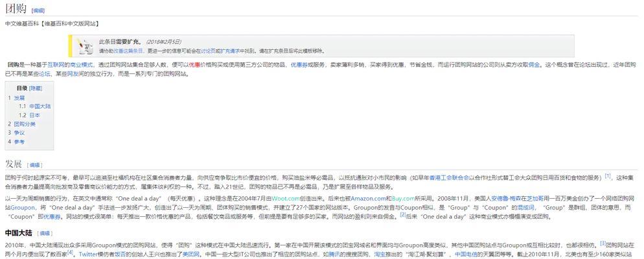Open the 淘宝 link
The image size is (644, 259).
coord(379,254)
